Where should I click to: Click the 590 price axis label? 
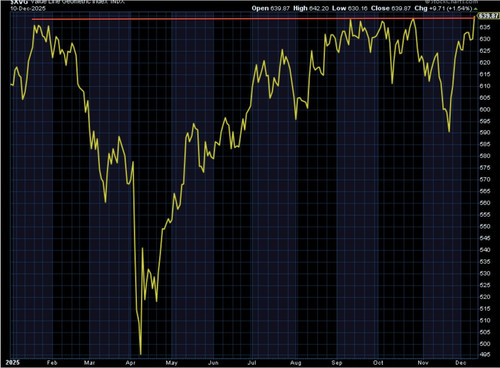[485, 133]
